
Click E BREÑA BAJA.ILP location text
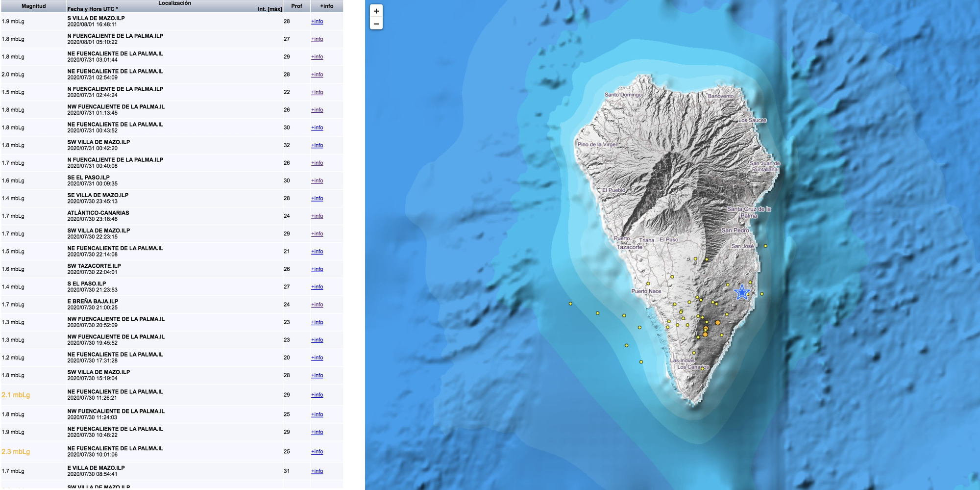(x=93, y=301)
